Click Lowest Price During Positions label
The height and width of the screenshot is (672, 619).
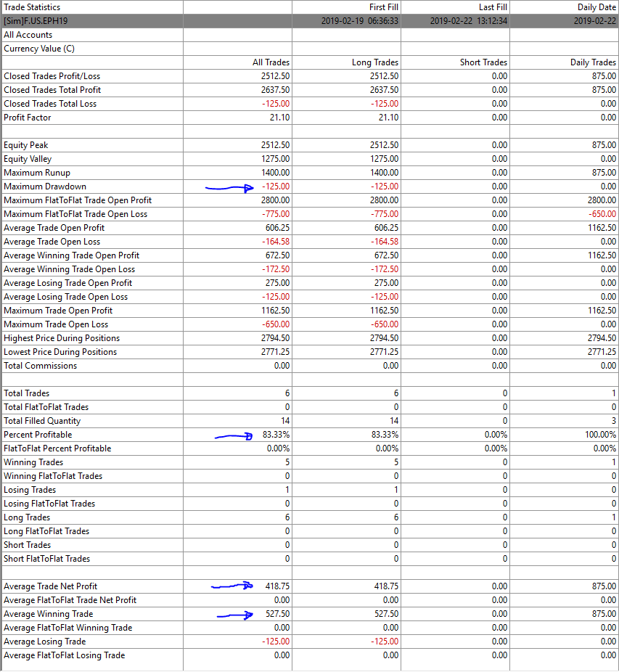[x=60, y=352]
